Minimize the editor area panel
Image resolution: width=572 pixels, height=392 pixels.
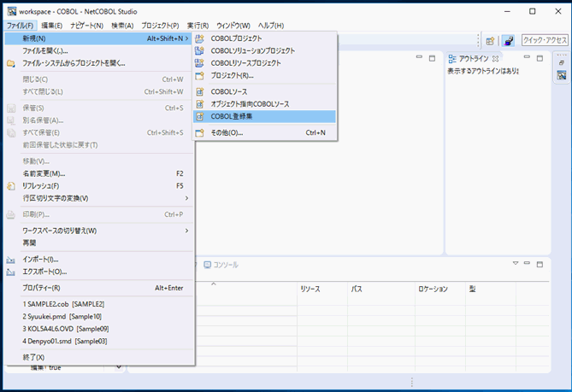click(x=419, y=57)
